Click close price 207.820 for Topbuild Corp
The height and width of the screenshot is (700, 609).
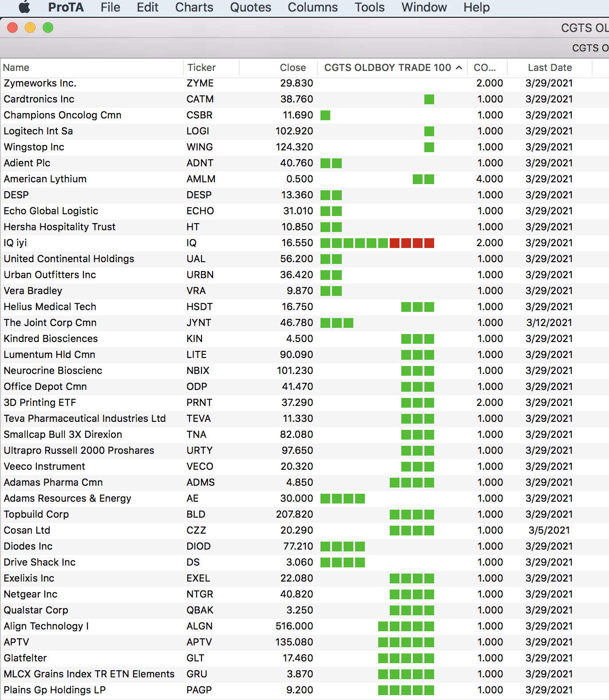295,514
